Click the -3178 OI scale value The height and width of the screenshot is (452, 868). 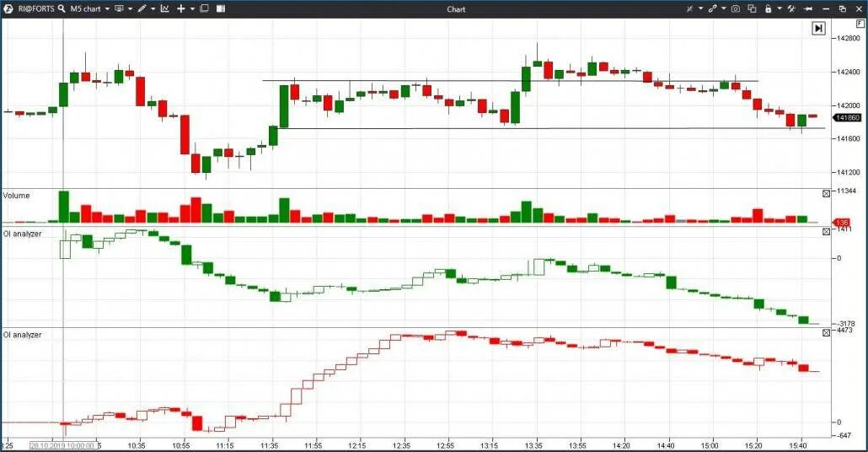[846, 324]
